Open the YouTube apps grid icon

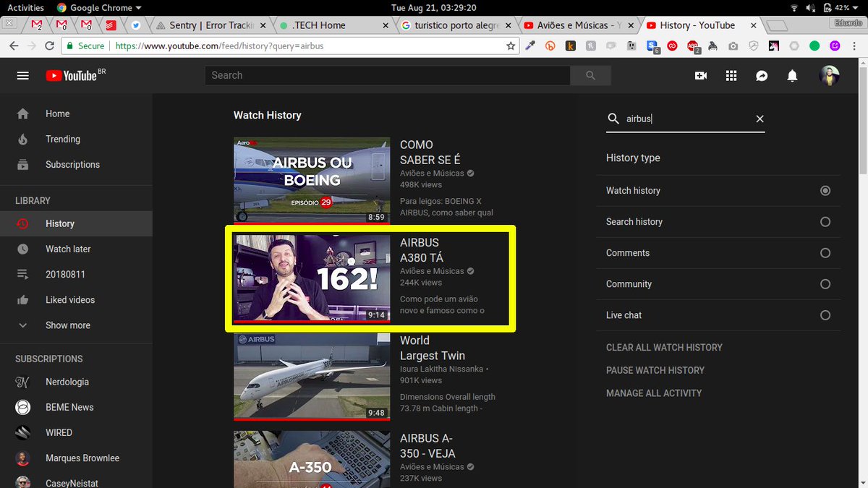coord(731,75)
